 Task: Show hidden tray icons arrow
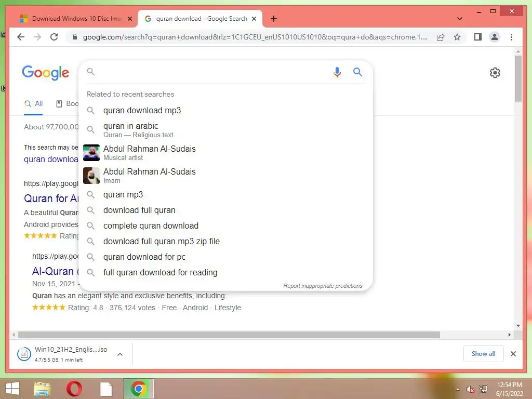click(458, 389)
